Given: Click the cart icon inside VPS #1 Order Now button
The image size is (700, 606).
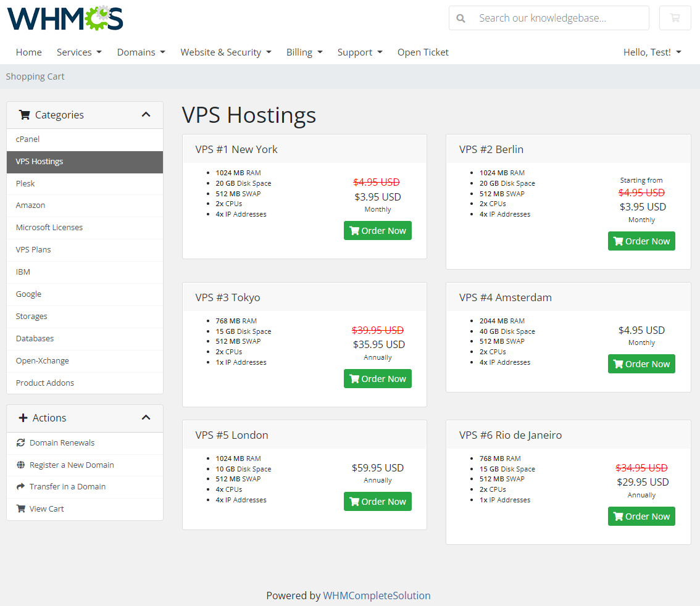Looking at the screenshot, I should (354, 230).
